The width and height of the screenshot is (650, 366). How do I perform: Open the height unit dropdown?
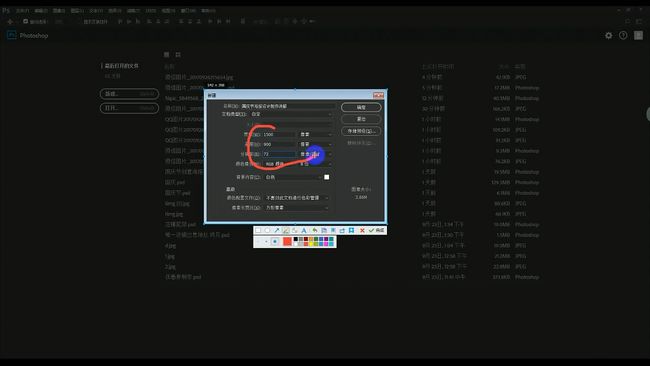point(316,144)
